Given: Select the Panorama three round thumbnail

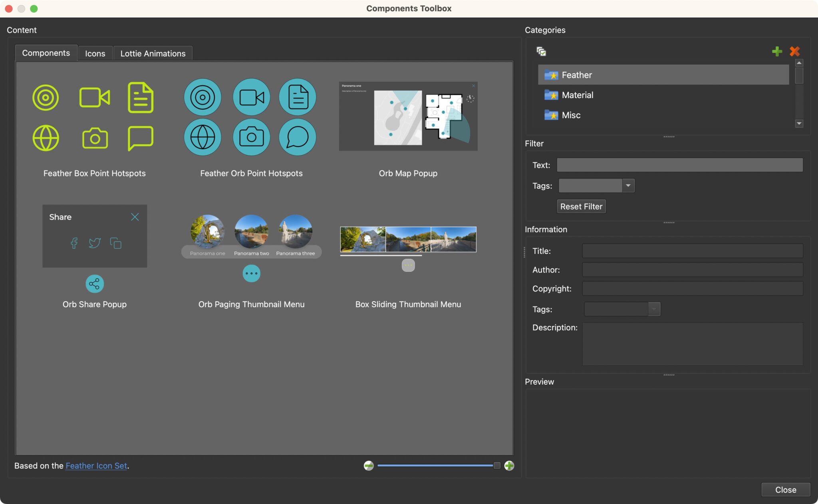Looking at the screenshot, I should [x=296, y=231].
